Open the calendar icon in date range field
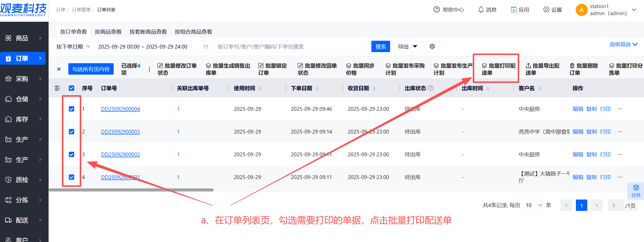This screenshot has height=242, width=644. click(206, 47)
